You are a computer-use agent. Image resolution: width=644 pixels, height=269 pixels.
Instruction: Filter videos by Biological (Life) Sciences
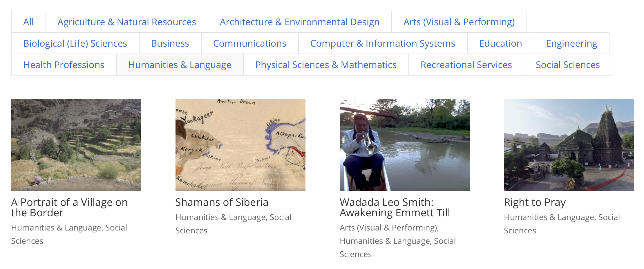click(75, 43)
